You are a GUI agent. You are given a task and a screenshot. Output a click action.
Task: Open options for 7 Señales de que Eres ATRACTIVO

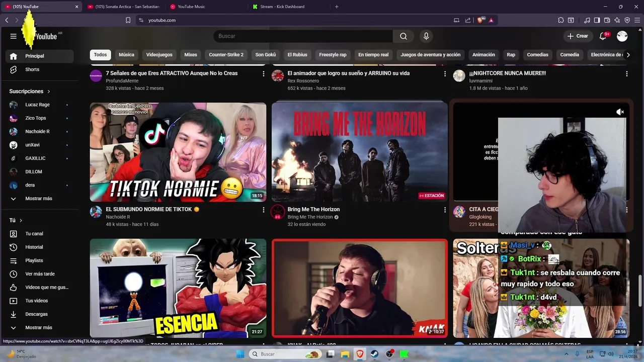(263, 74)
